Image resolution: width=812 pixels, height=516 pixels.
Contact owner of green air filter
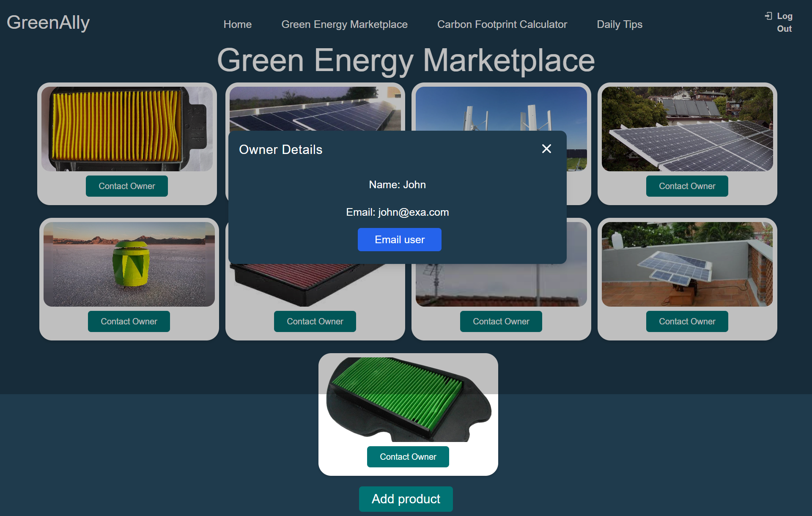point(408,457)
